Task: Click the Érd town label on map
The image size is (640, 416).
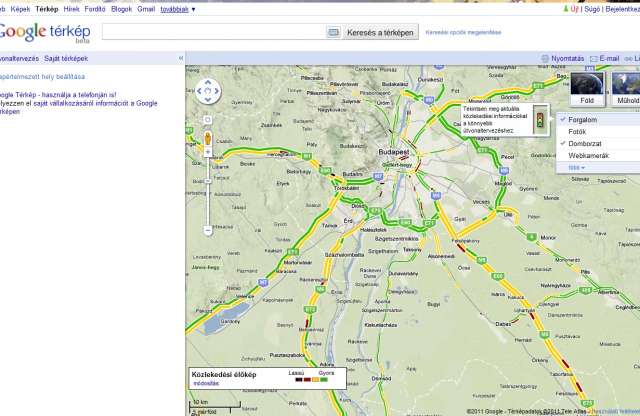Action: pos(348,220)
